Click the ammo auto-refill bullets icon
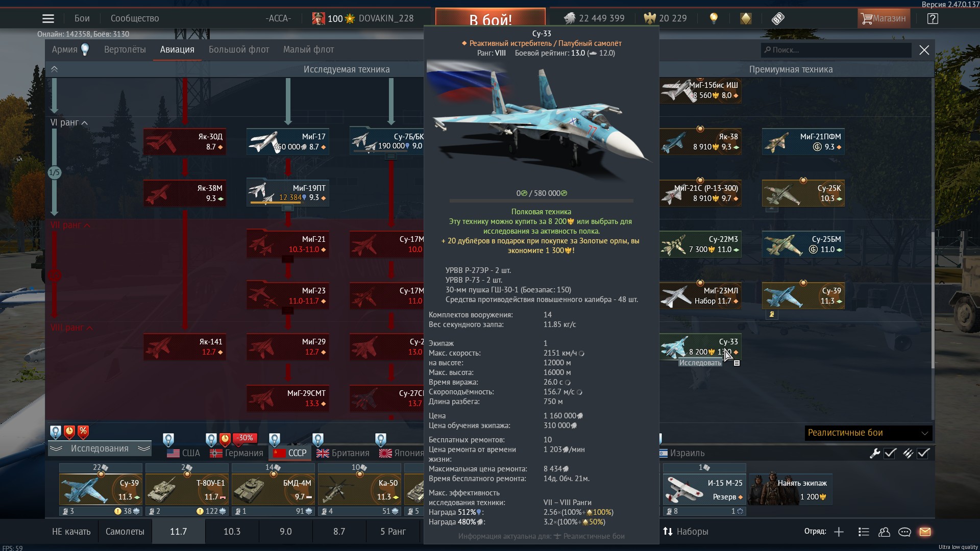 pos(908,453)
